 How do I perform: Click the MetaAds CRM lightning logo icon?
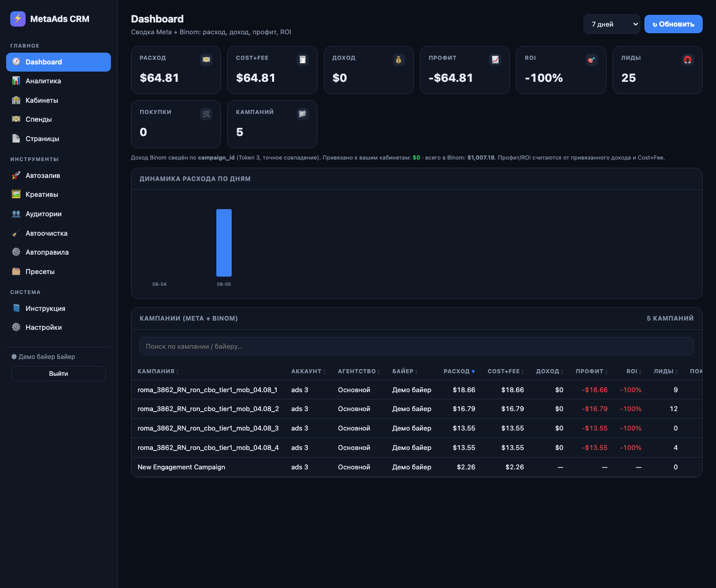coord(18,19)
